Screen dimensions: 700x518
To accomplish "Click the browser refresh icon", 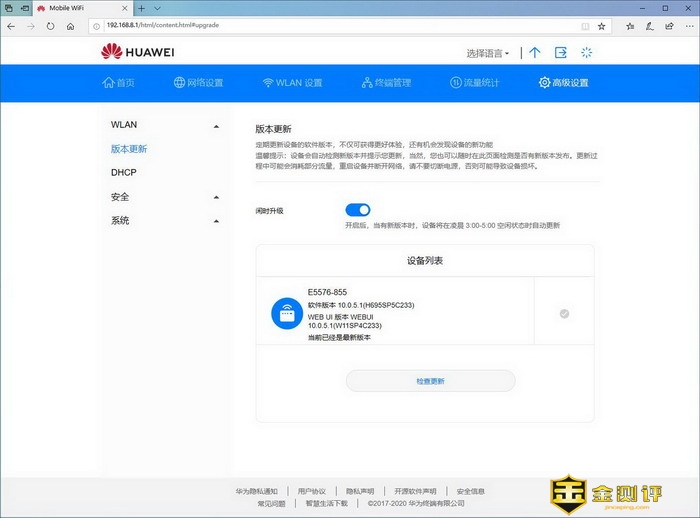I will [x=50, y=26].
